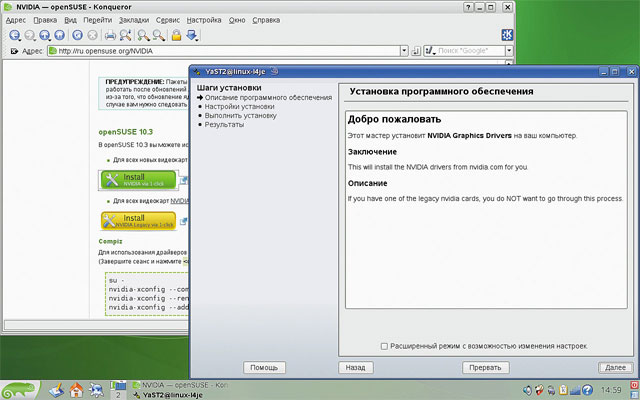This screenshot has height=400, width=640.
Task: Click Konqueror title bar help question button
Action: [468, 7]
